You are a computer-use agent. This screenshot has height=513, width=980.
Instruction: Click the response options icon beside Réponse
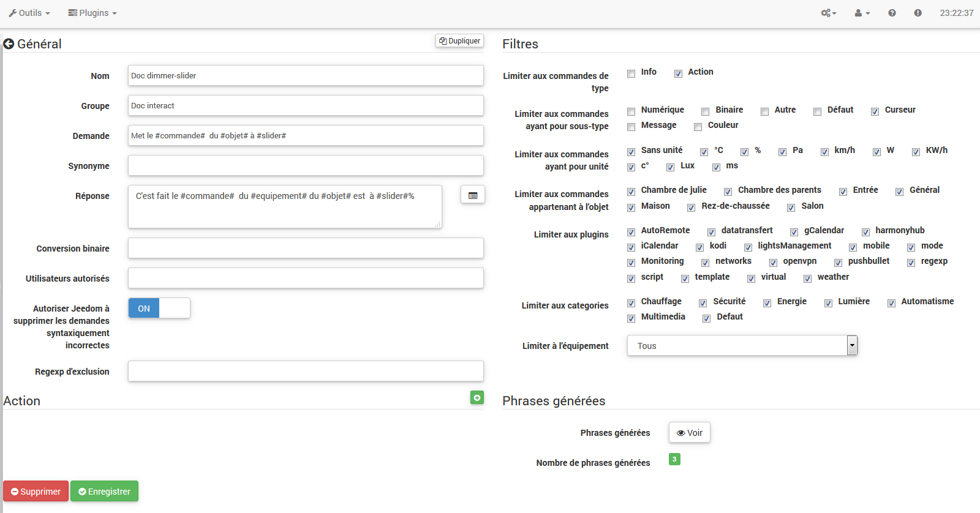point(472,195)
